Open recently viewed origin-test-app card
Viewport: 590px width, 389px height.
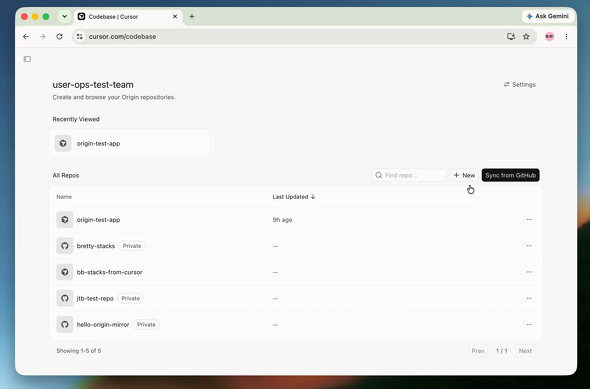129,143
